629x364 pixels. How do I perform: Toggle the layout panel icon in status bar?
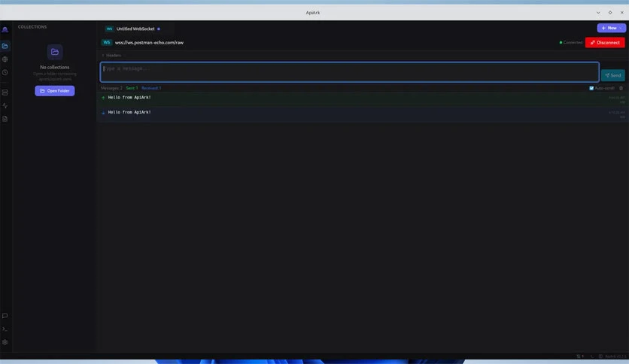(600, 356)
